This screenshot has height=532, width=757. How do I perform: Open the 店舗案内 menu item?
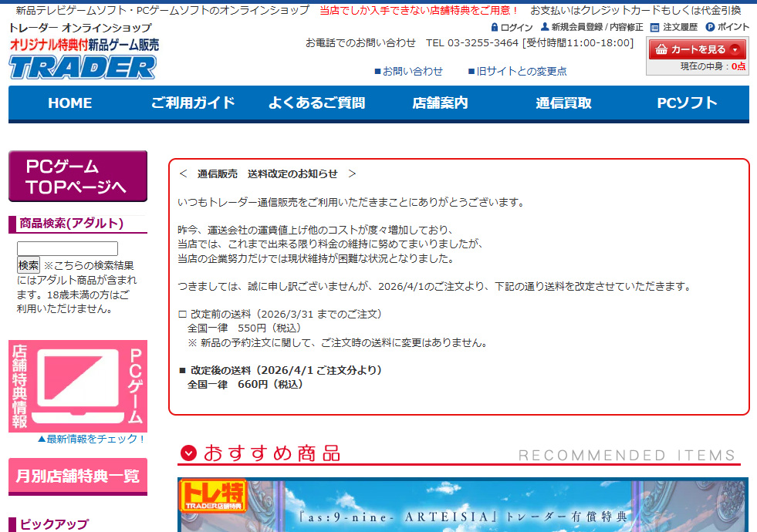(440, 103)
